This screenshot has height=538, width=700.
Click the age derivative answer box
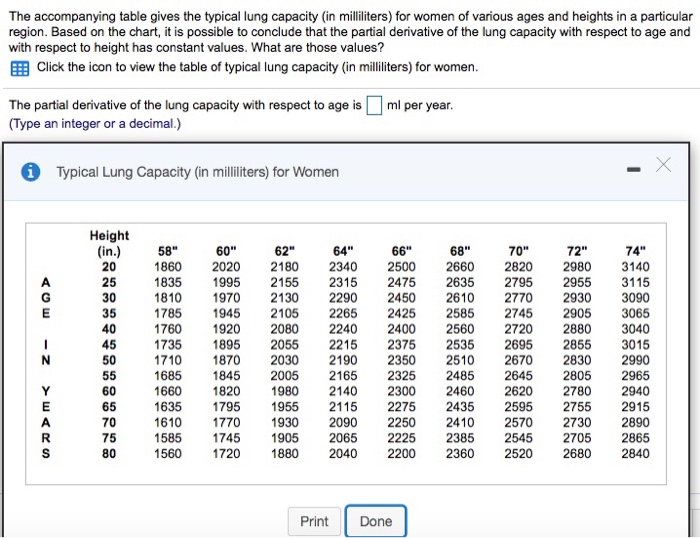point(374,105)
